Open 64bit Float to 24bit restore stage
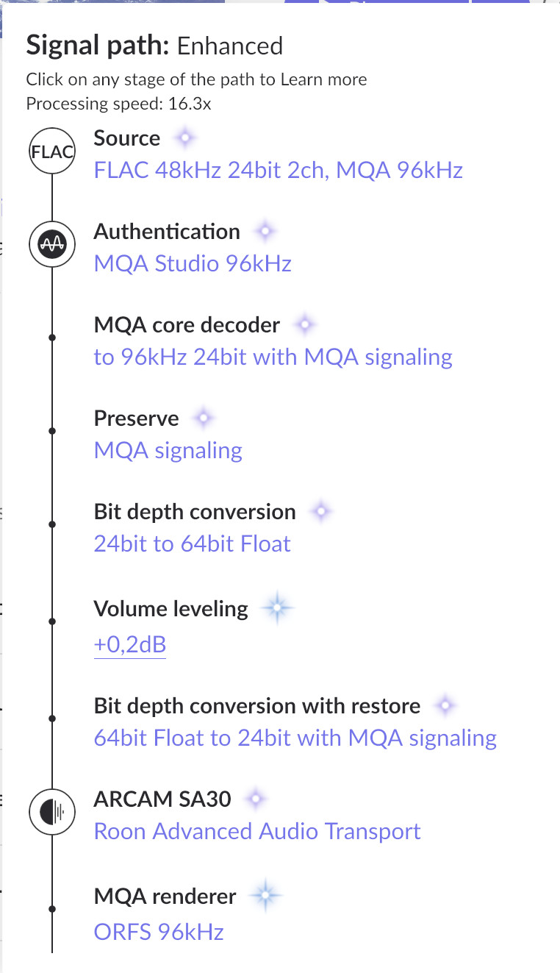The width and height of the screenshot is (560, 973). (295, 738)
